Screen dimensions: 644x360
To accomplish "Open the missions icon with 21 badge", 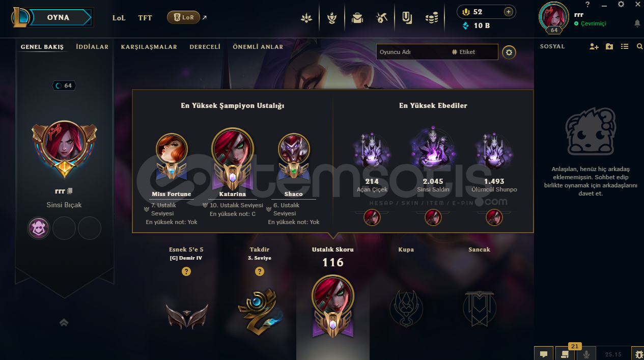I will (x=565, y=354).
